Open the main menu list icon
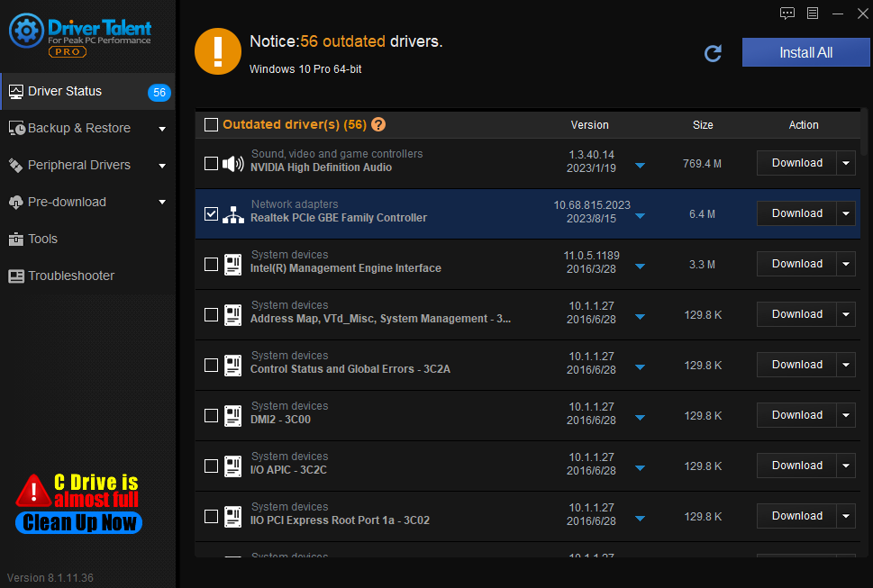This screenshot has width=873, height=588. click(x=813, y=14)
